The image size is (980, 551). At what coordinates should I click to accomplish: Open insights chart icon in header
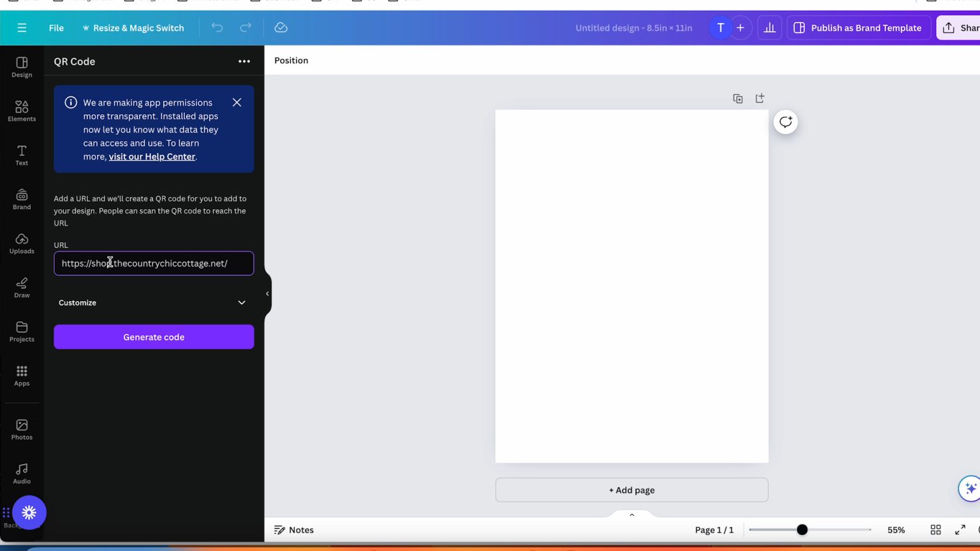pyautogui.click(x=769, y=27)
